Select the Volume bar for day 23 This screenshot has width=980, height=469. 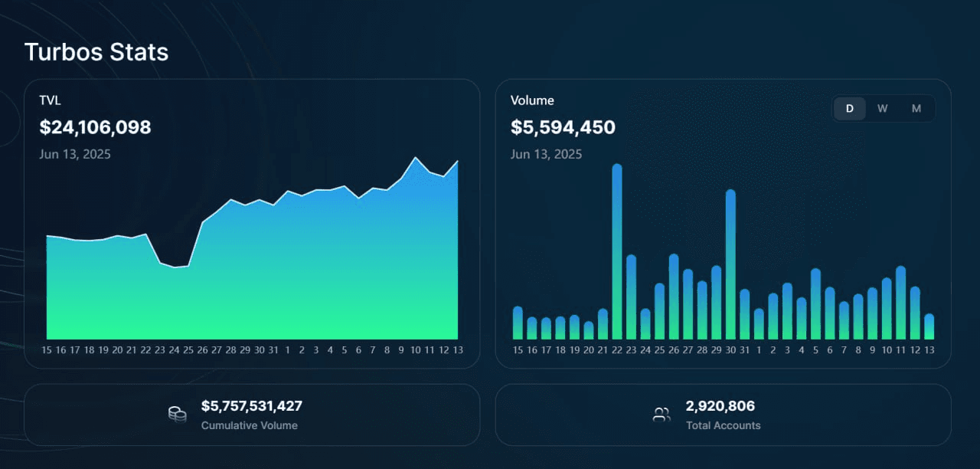point(632,297)
